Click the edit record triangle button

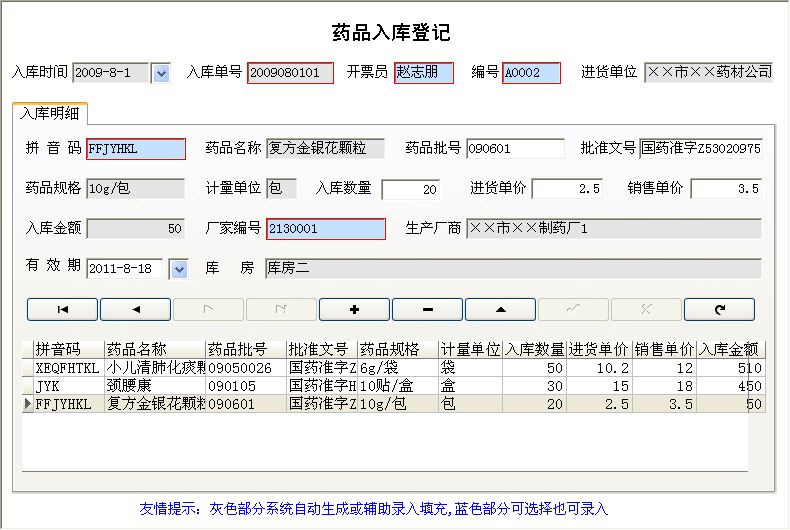[500, 309]
